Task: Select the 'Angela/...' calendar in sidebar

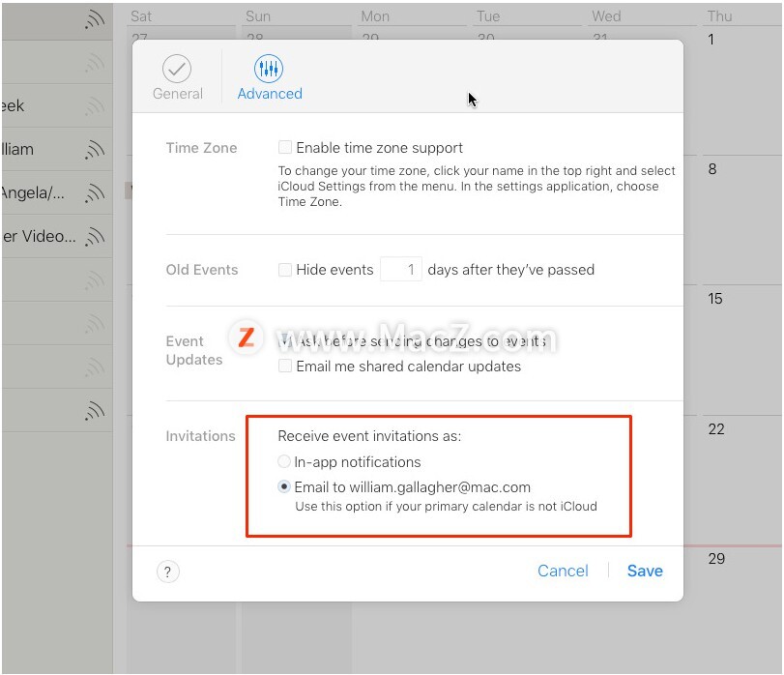Action: 56,192
